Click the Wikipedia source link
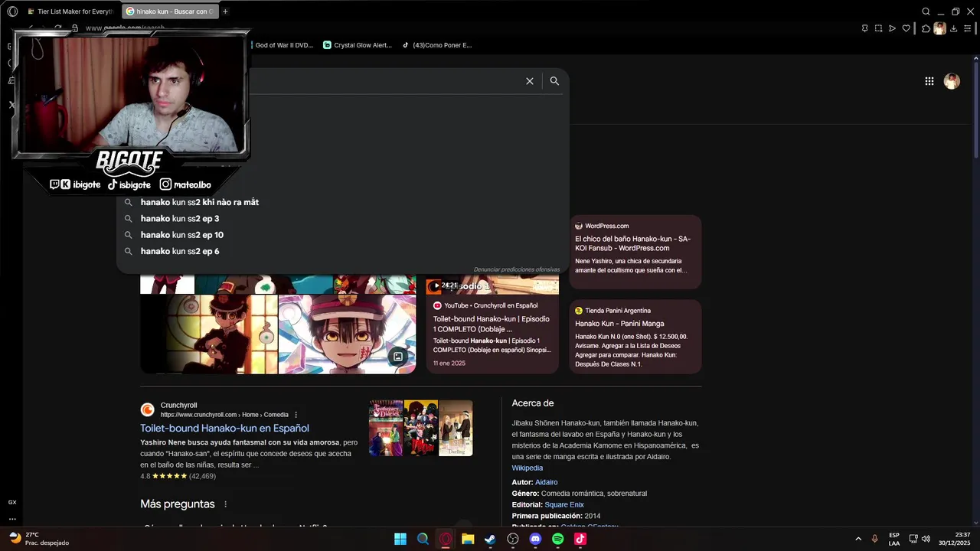The height and width of the screenshot is (551, 980). [x=528, y=468]
